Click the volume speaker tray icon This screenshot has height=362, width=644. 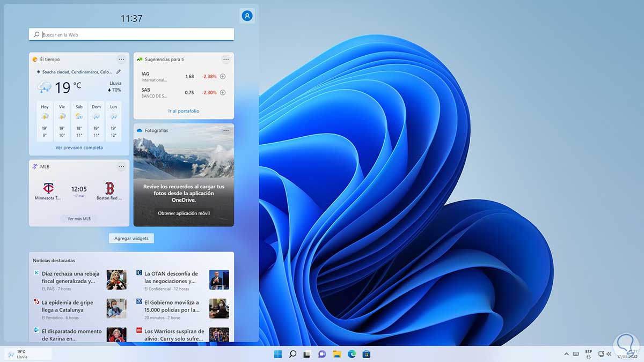coord(610,354)
